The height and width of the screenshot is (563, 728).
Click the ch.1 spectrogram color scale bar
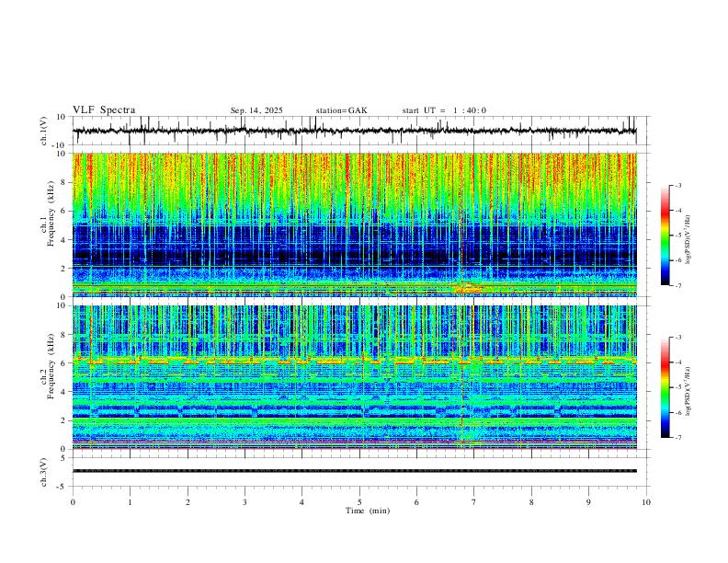(x=665, y=235)
